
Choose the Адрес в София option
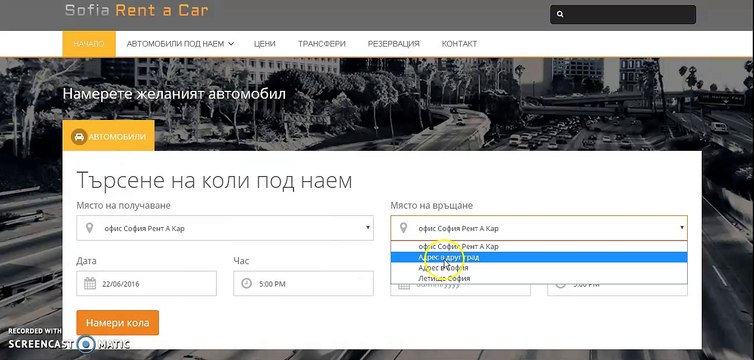pyautogui.click(x=539, y=268)
